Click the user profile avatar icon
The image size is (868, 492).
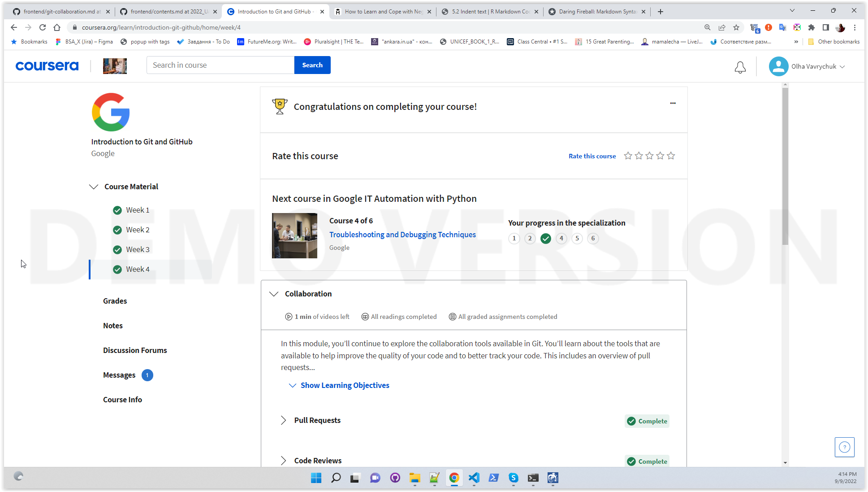point(778,66)
